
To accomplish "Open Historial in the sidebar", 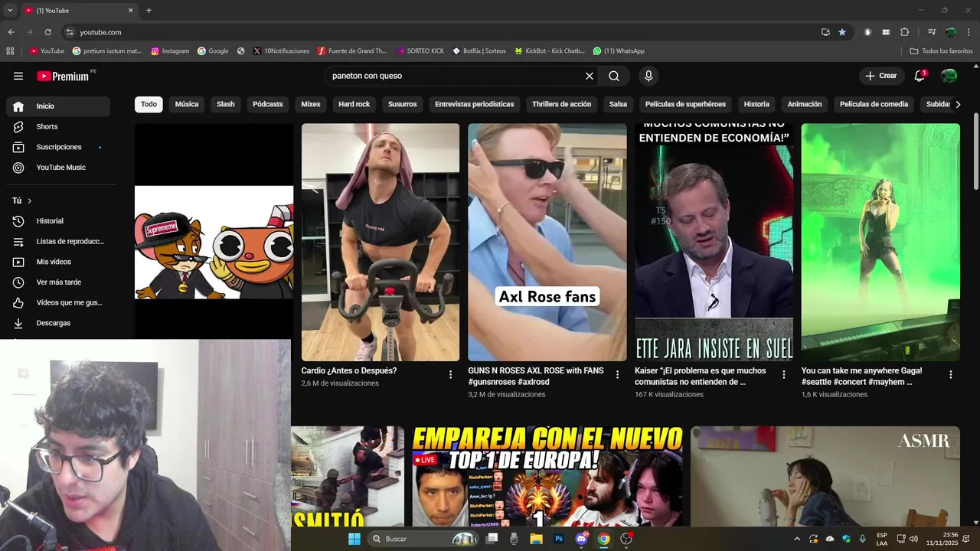I will tap(58, 220).
